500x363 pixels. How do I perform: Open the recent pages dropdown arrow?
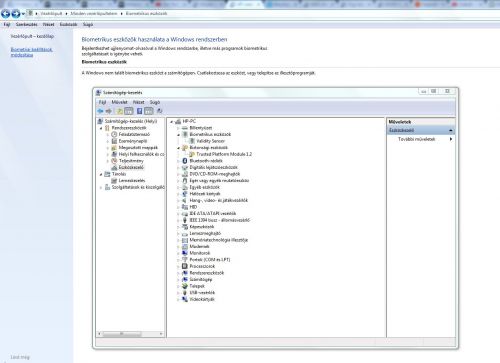click(x=23, y=14)
